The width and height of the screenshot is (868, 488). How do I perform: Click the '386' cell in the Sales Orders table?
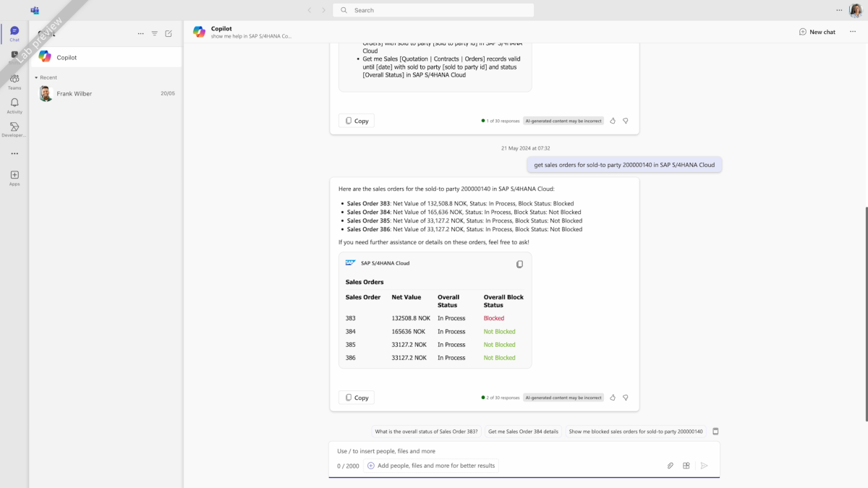[351, 358]
